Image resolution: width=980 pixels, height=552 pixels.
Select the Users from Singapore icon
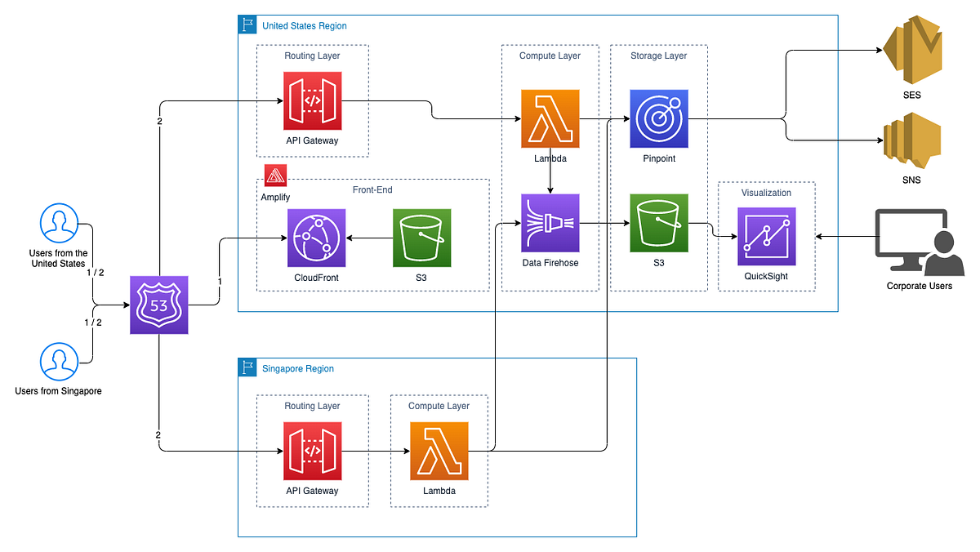pyautogui.click(x=59, y=362)
